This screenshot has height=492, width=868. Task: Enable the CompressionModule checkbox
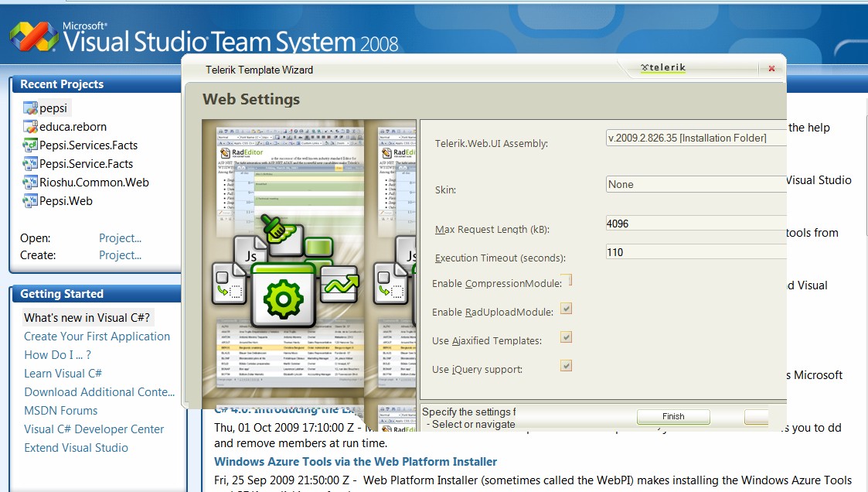(x=566, y=280)
